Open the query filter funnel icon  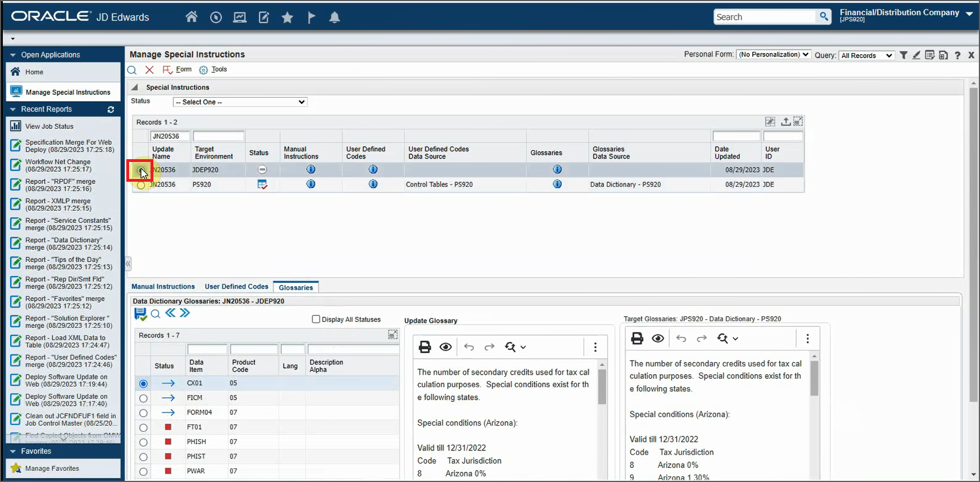coord(904,55)
